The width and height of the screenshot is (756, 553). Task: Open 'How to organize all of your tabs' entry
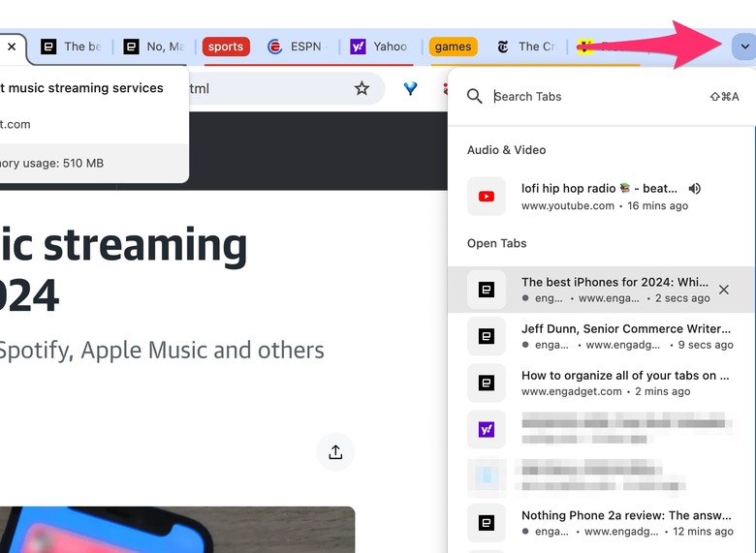point(602,383)
